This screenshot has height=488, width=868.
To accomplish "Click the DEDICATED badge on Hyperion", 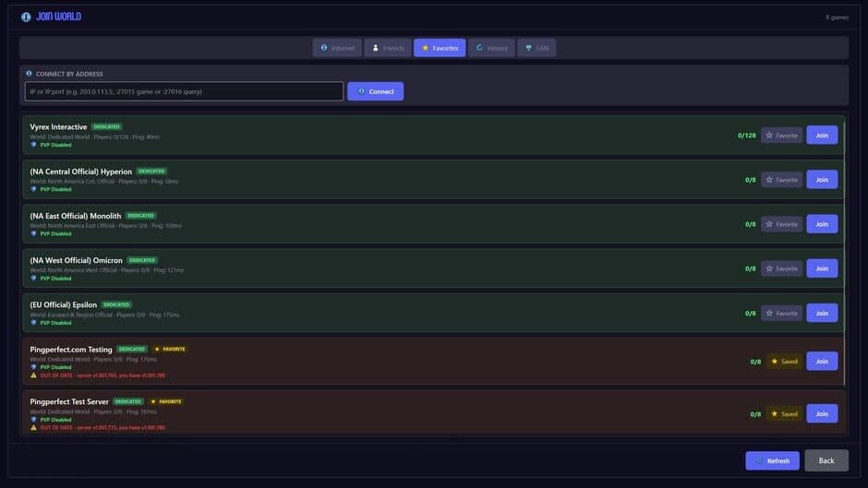I will click(x=151, y=172).
